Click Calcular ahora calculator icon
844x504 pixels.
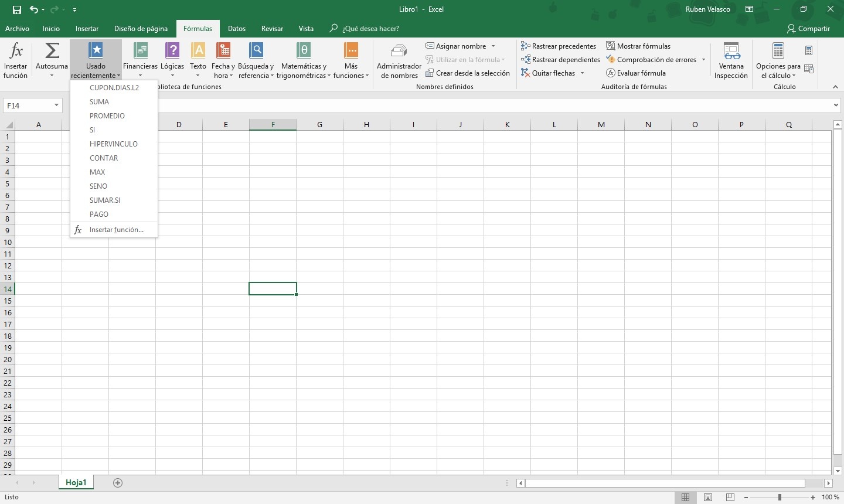tap(809, 51)
